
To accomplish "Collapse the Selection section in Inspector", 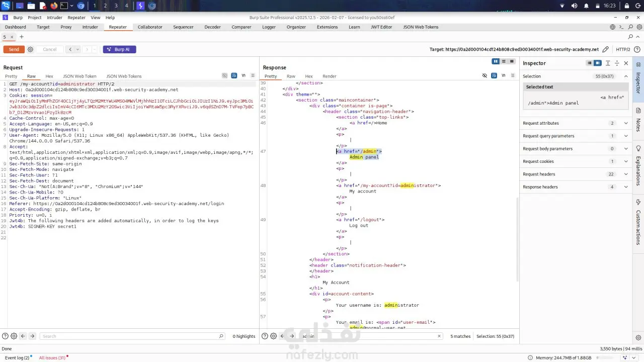I will 626,76.
